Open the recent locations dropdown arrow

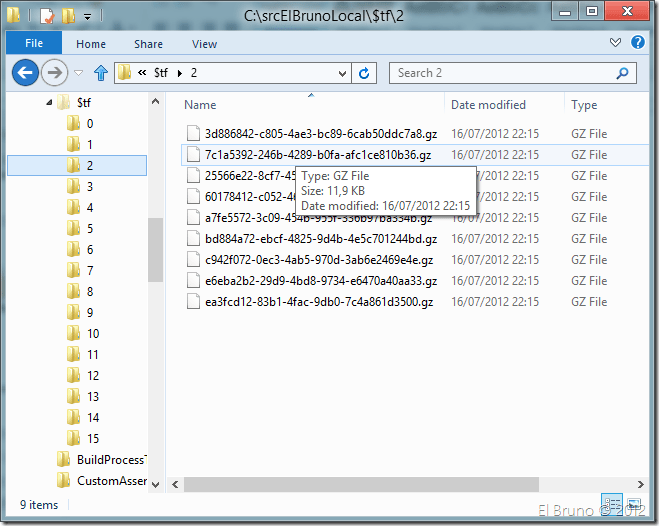pos(79,73)
